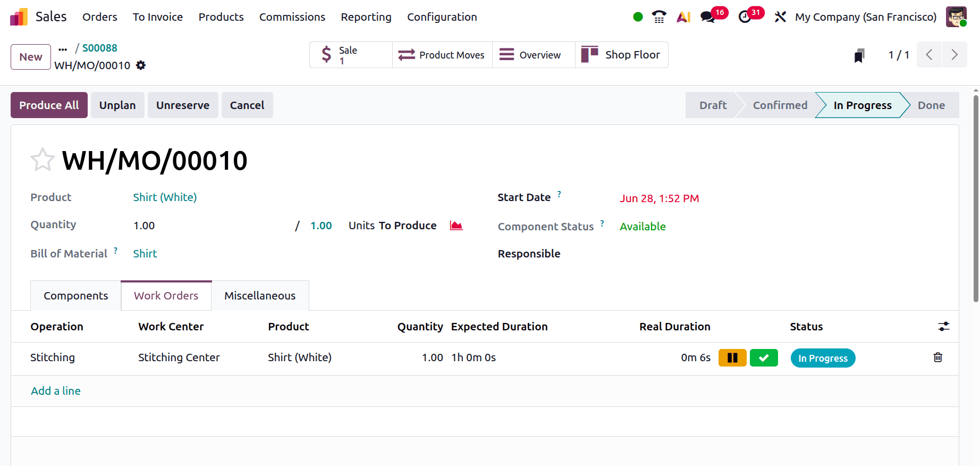Select the Done status stage

tap(931, 105)
